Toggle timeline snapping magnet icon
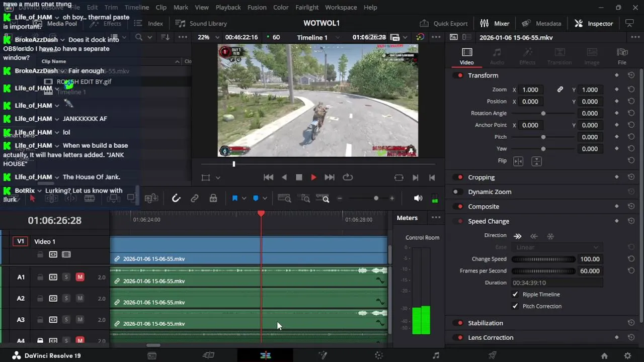 (x=176, y=199)
